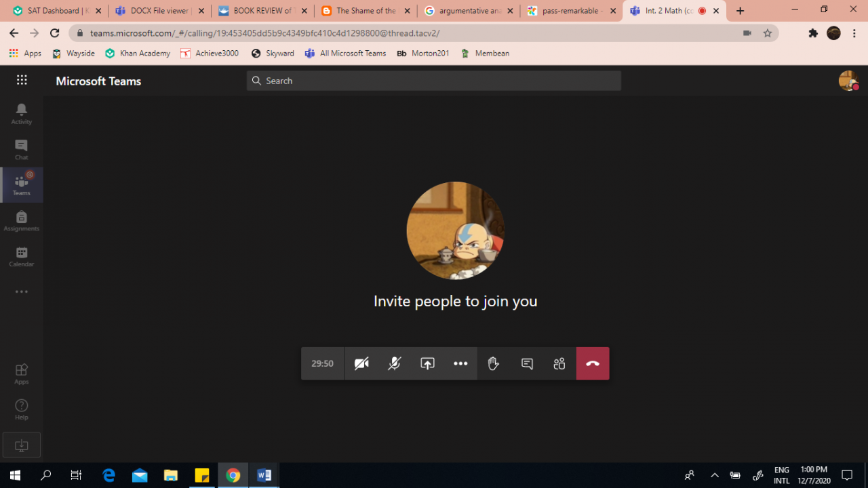Open the Windows notification center
868x488 pixels.
coord(847,475)
